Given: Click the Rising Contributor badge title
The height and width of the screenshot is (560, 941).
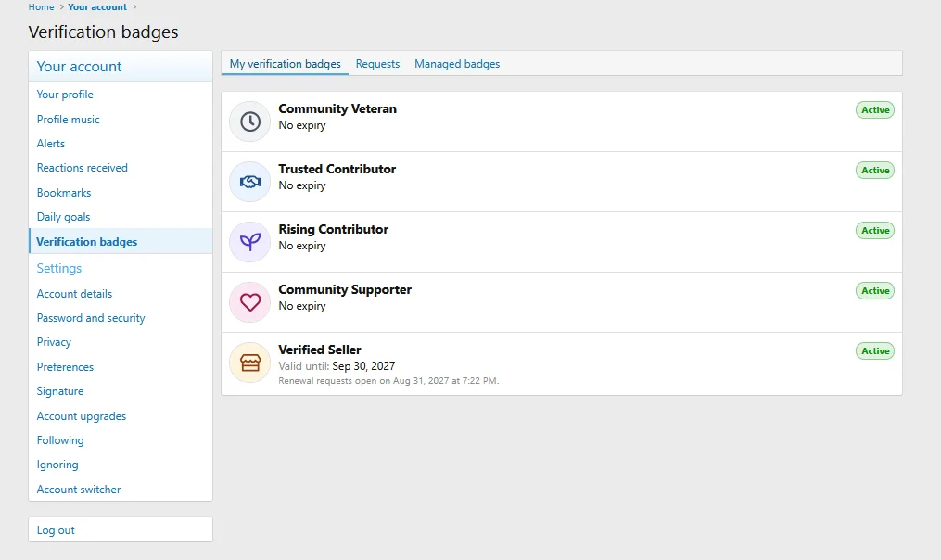Looking at the screenshot, I should coord(333,229).
